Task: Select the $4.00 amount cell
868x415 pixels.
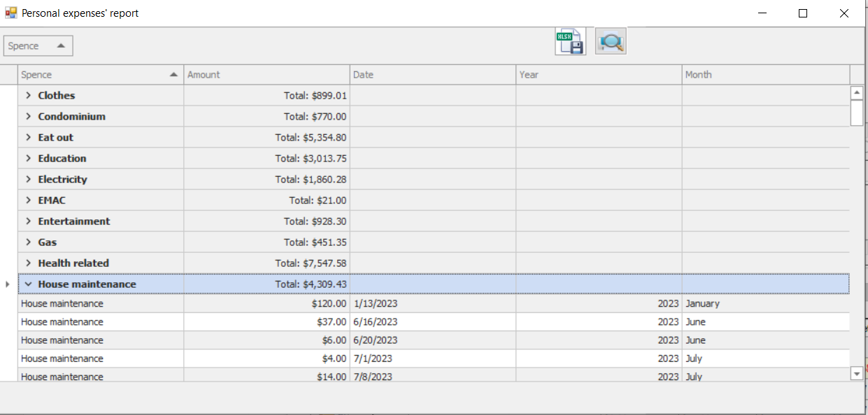Action: (x=266, y=358)
